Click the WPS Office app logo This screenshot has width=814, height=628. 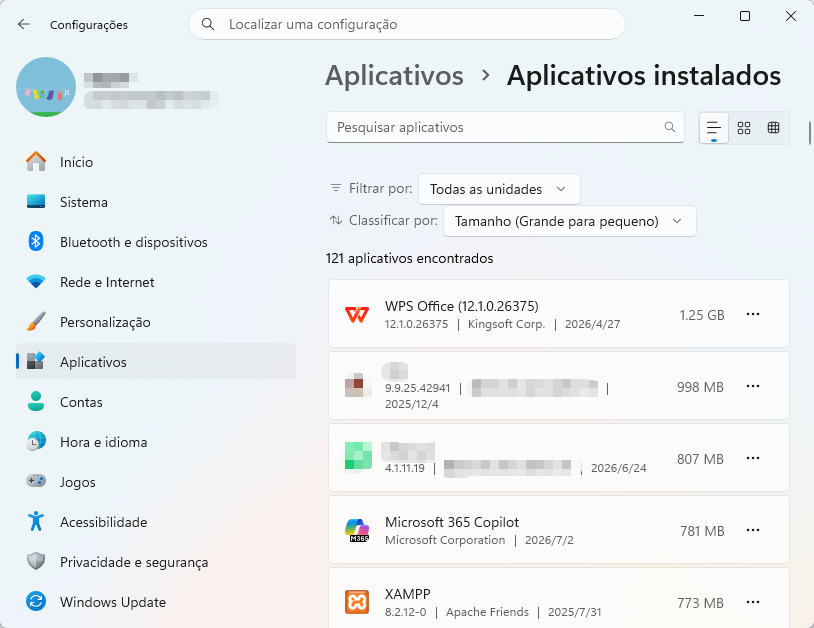click(357, 315)
